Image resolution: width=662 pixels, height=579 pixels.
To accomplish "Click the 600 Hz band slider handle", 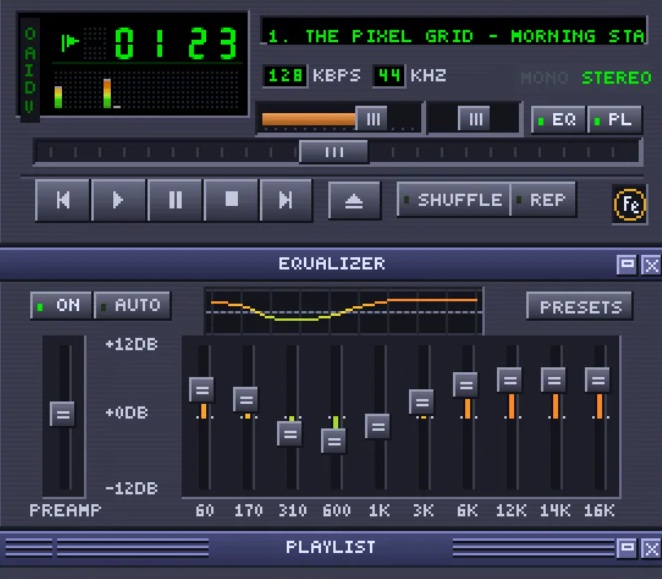I will point(334,441).
